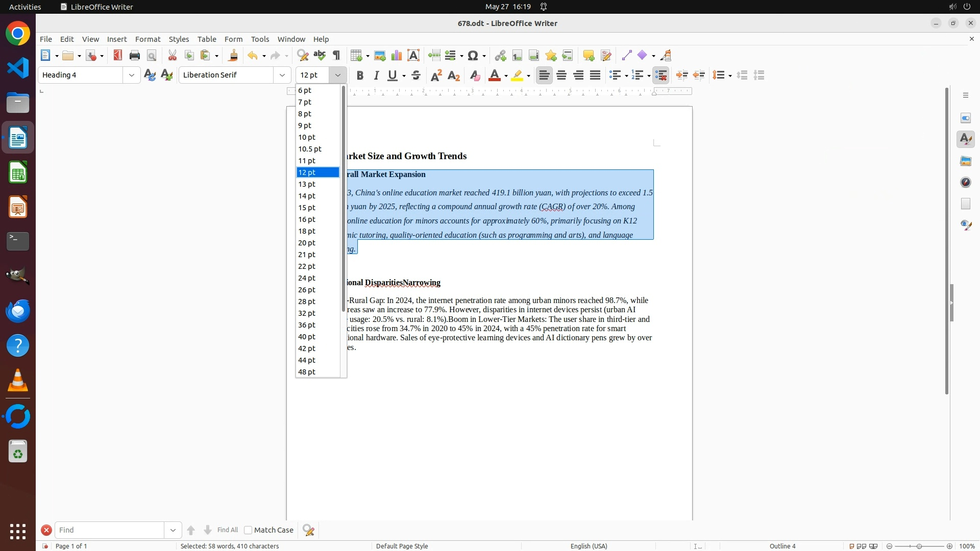The height and width of the screenshot is (551, 980).
Task: Enable the Match Case checkbox
Action: [248, 530]
